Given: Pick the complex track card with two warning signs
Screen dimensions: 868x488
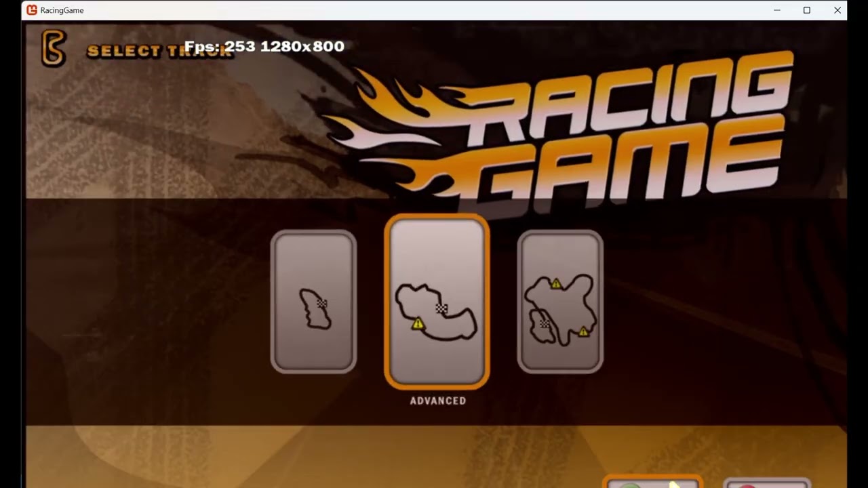Looking at the screenshot, I should coord(560,302).
